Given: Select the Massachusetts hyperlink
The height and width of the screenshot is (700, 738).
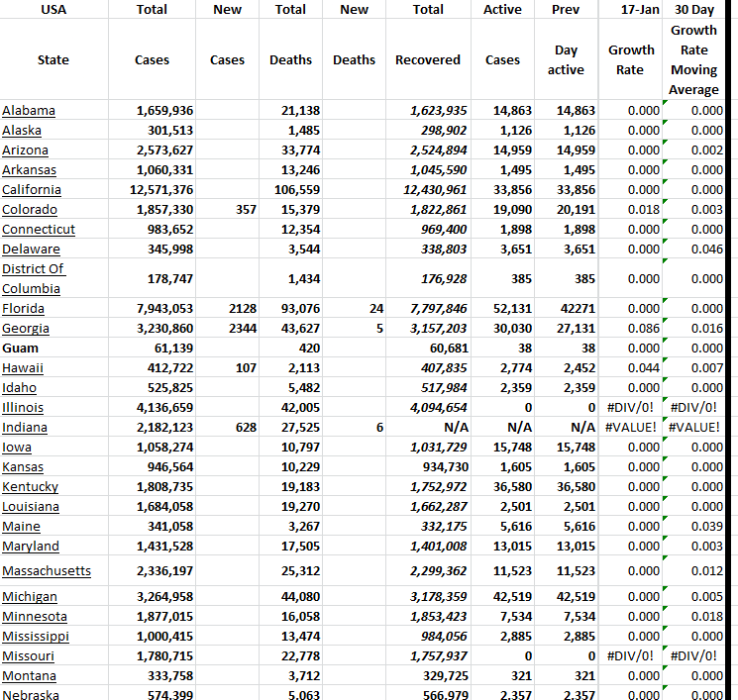Looking at the screenshot, I should pyautogui.click(x=47, y=570).
